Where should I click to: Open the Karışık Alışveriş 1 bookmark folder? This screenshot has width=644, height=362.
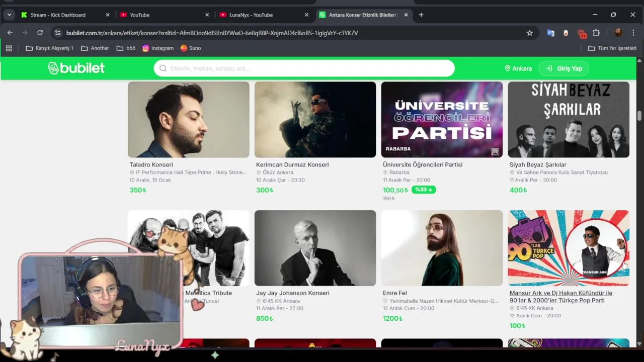coord(49,48)
